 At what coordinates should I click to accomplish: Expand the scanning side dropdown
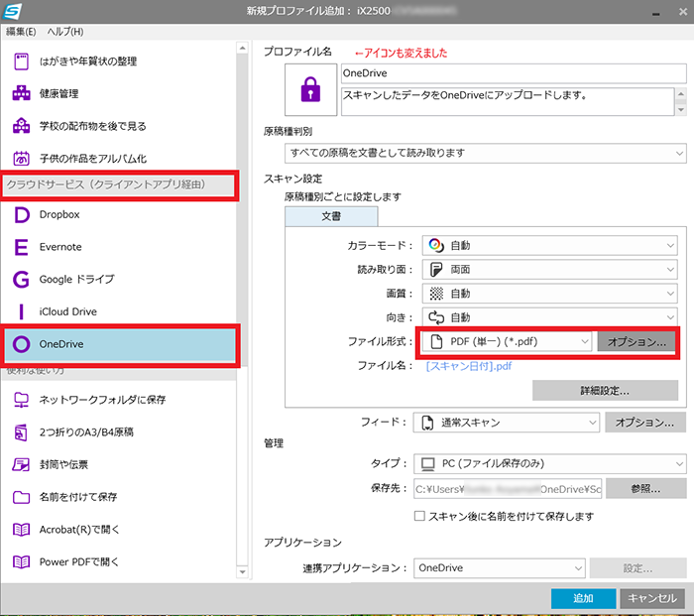point(549,269)
